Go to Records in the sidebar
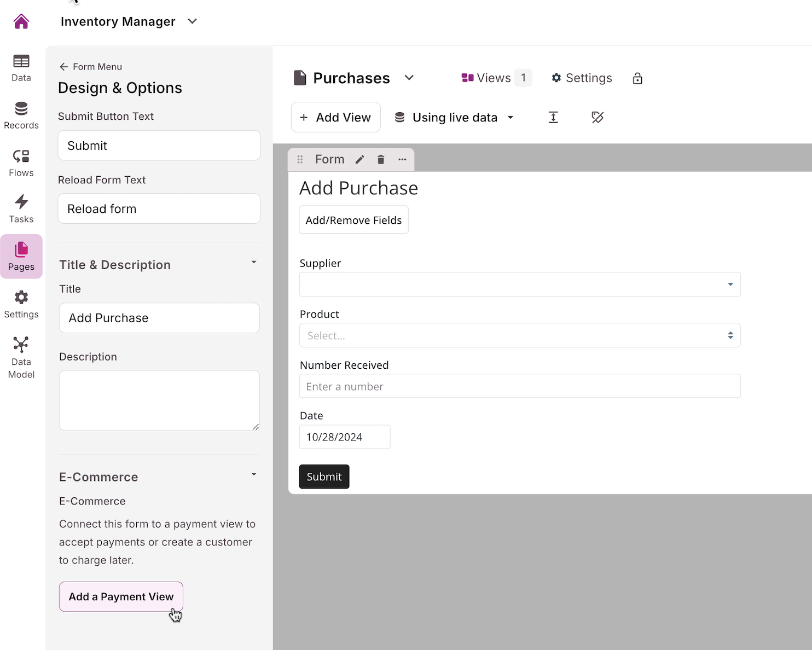The width and height of the screenshot is (812, 650). coord(21,115)
